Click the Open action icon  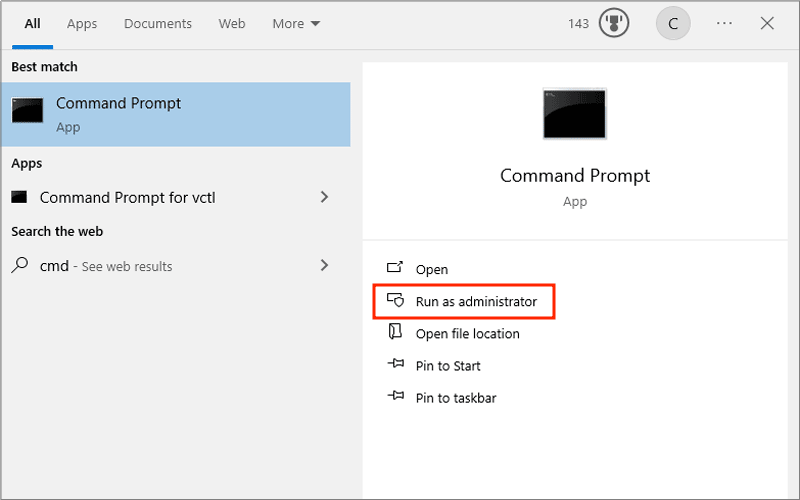[x=395, y=267]
